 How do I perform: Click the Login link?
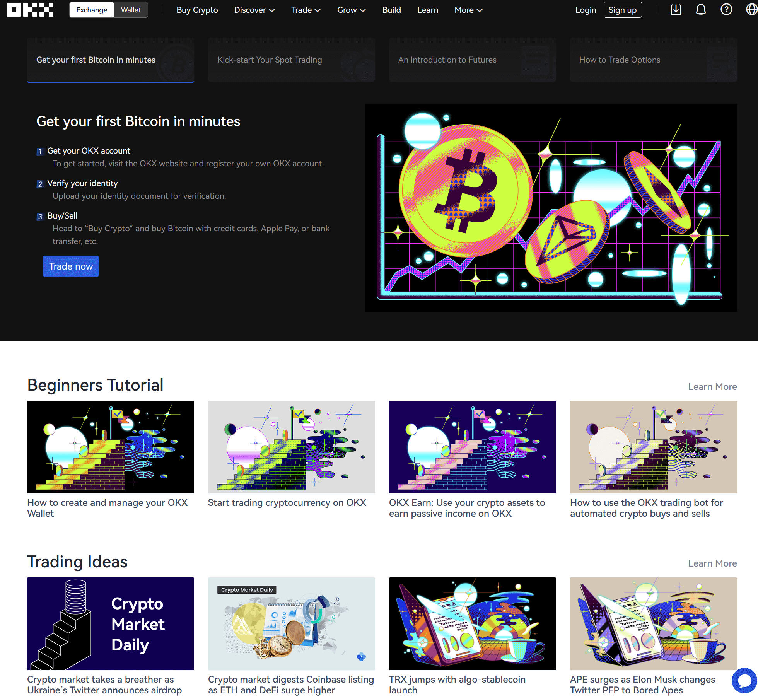[586, 10]
